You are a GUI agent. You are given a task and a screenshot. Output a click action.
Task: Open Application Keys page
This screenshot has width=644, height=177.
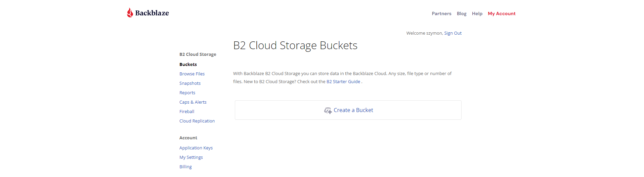coord(196,148)
